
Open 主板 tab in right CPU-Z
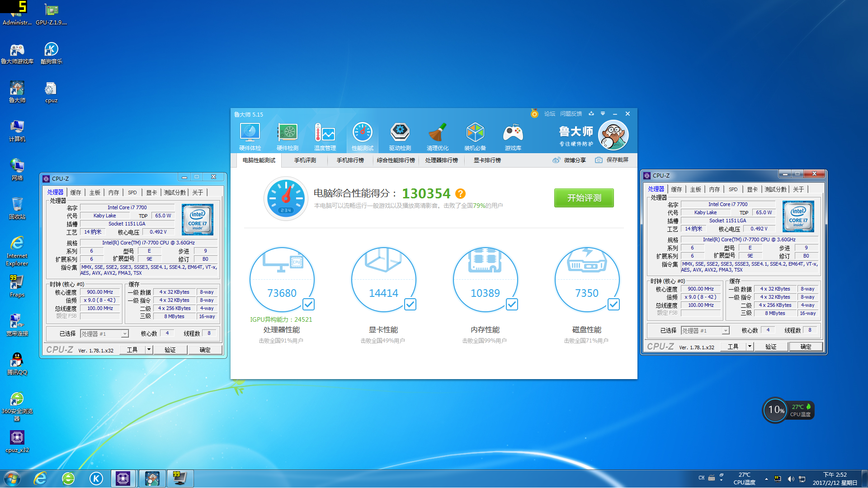pyautogui.click(x=696, y=189)
